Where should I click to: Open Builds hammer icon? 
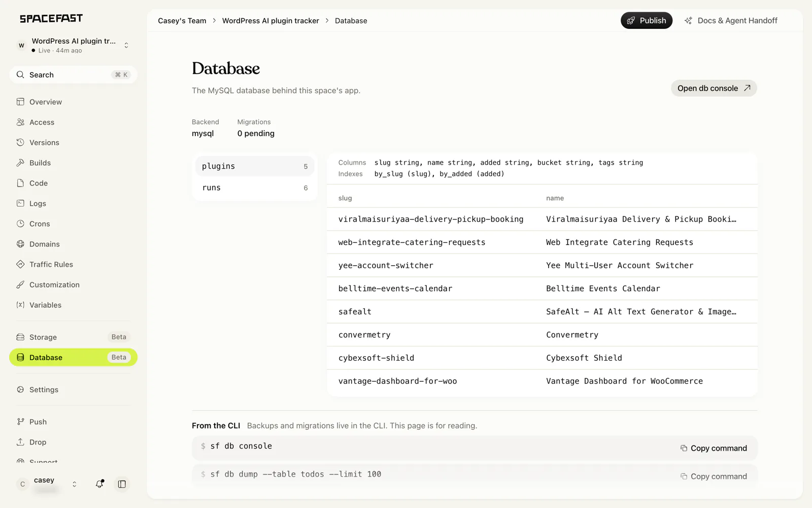20,163
